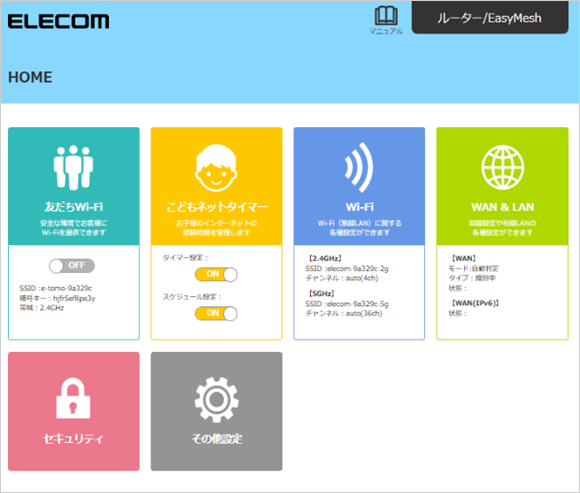Click the 5GHz SSID info line
This screenshot has width=580, height=493.
point(347,304)
